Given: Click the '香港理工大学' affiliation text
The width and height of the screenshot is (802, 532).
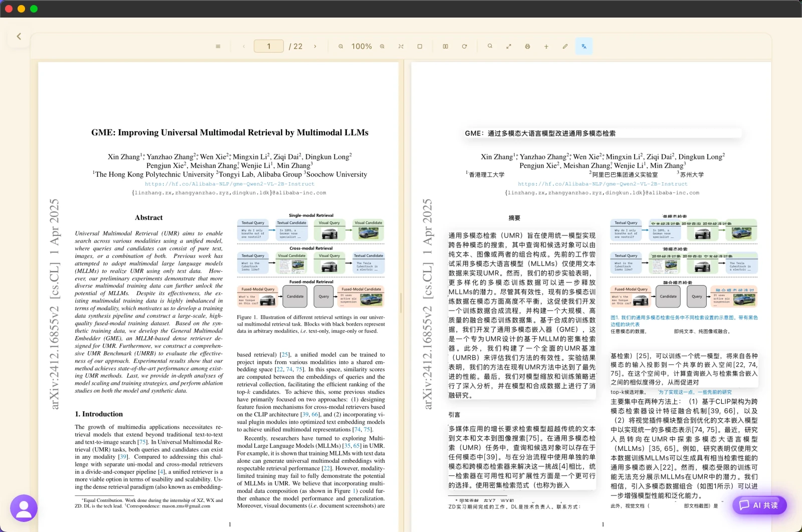Looking at the screenshot, I should pyautogui.click(x=487, y=175).
